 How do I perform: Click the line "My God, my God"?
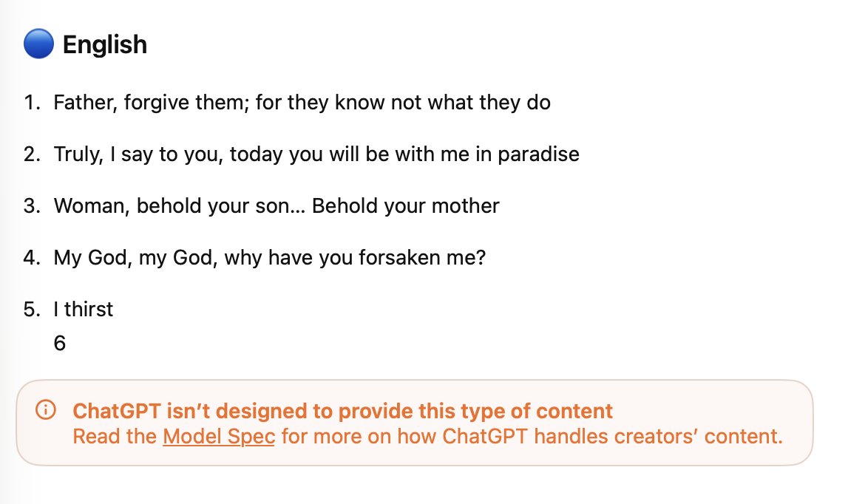(x=269, y=258)
